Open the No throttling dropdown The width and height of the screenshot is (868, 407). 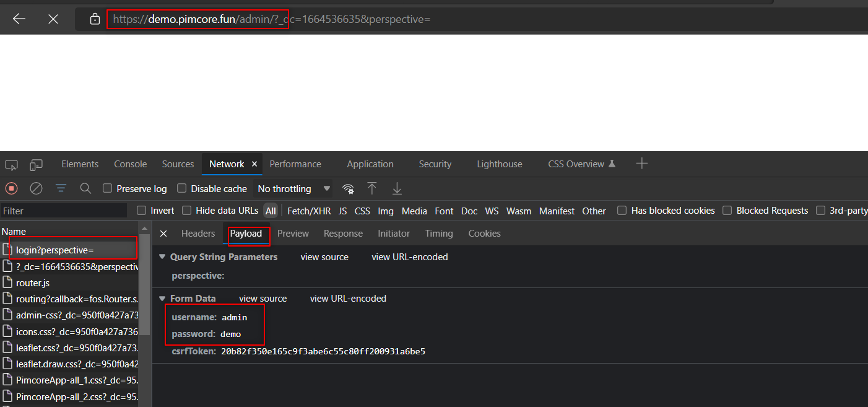coord(293,188)
